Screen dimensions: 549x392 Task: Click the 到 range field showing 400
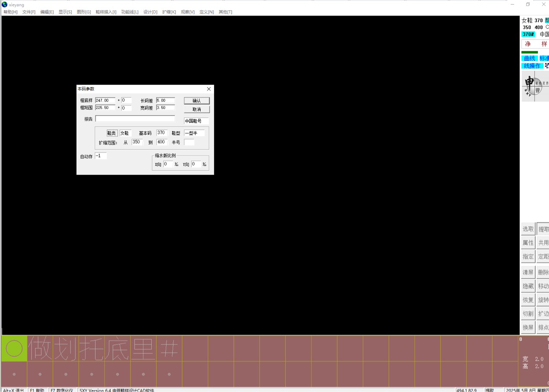point(162,142)
